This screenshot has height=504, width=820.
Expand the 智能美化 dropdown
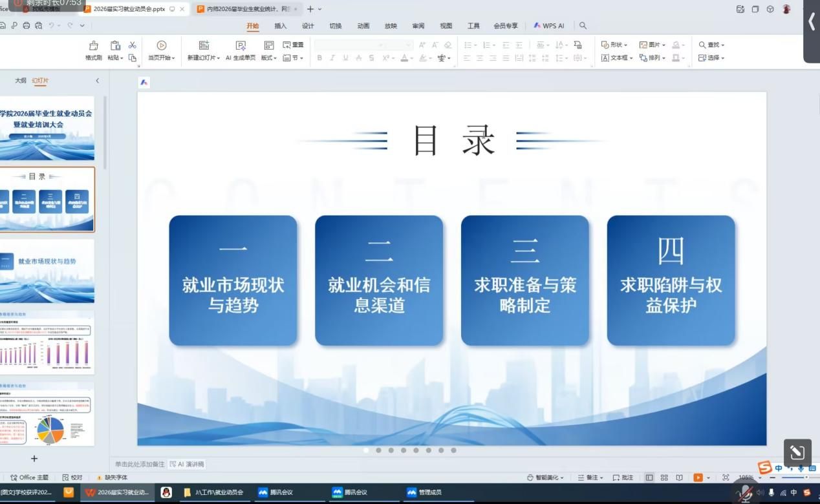pos(545,478)
